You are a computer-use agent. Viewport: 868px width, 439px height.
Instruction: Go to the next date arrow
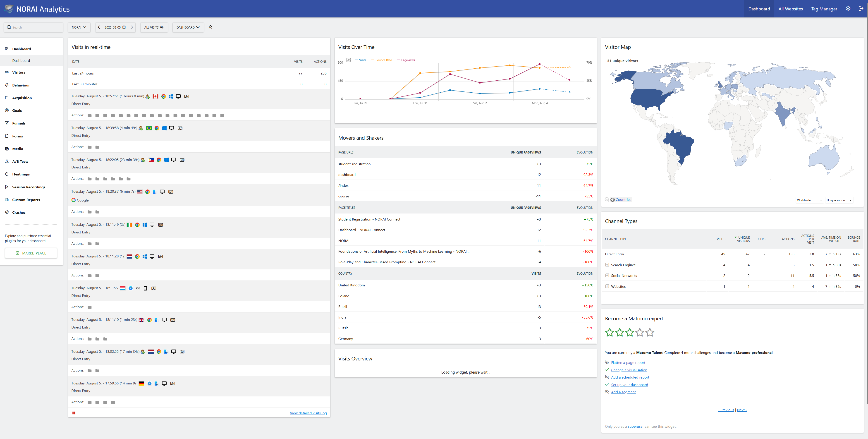pos(132,27)
